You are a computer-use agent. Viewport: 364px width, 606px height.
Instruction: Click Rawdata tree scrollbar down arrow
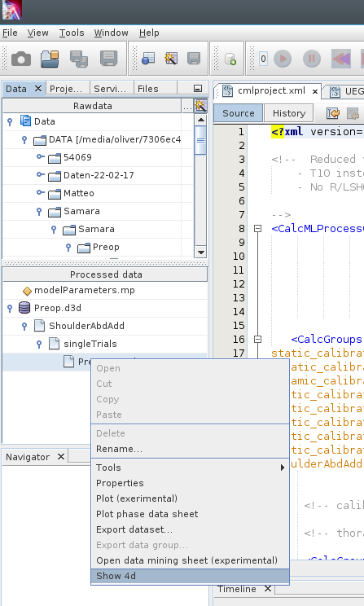[200, 253]
